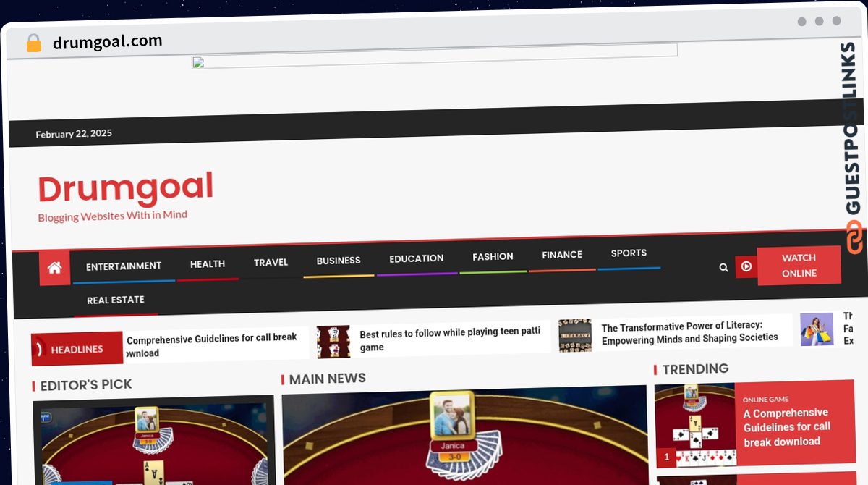Image resolution: width=868 pixels, height=485 pixels.
Task: Open the Business category
Action: 339,261
